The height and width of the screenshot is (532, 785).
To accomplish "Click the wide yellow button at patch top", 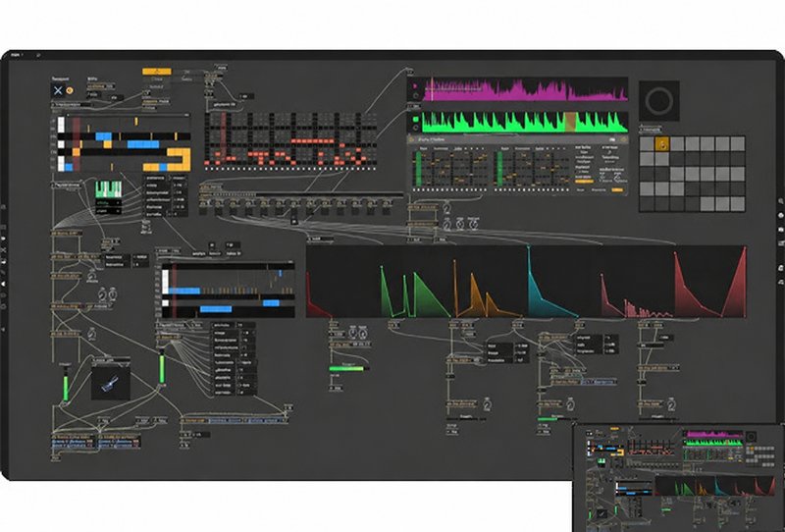I will pos(157,72).
